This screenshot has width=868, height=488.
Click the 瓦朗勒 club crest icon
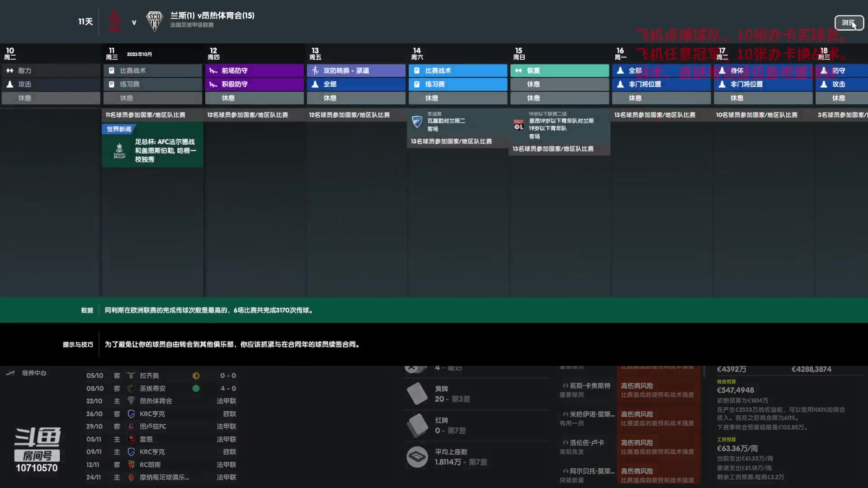coord(417,122)
